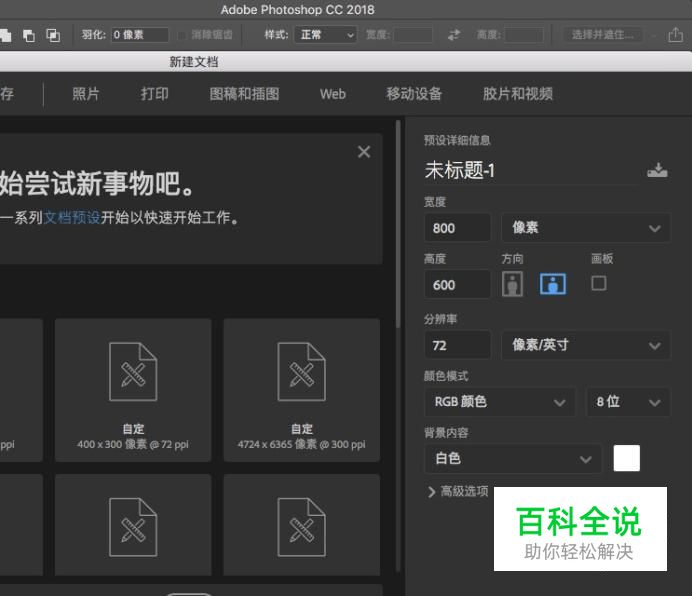Click the 高度 field showing 600
This screenshot has width=692, height=596.
pyautogui.click(x=458, y=285)
